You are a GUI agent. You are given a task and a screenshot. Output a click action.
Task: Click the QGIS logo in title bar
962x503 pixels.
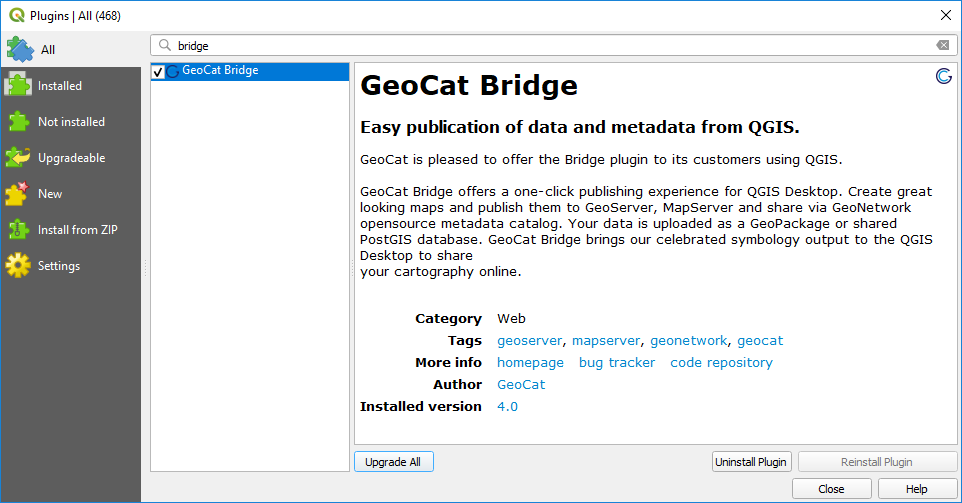(17, 15)
